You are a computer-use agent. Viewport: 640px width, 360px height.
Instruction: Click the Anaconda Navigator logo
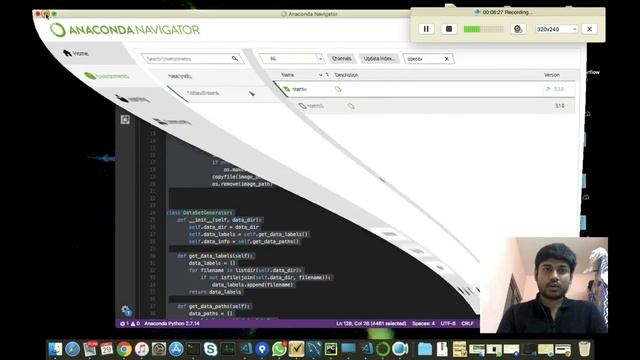(124, 29)
